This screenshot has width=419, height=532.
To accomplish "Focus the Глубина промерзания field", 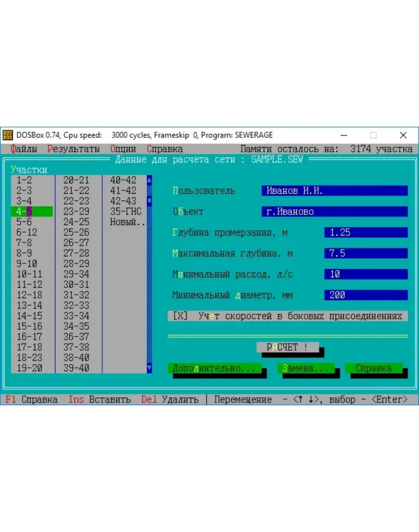I will click(366, 233).
